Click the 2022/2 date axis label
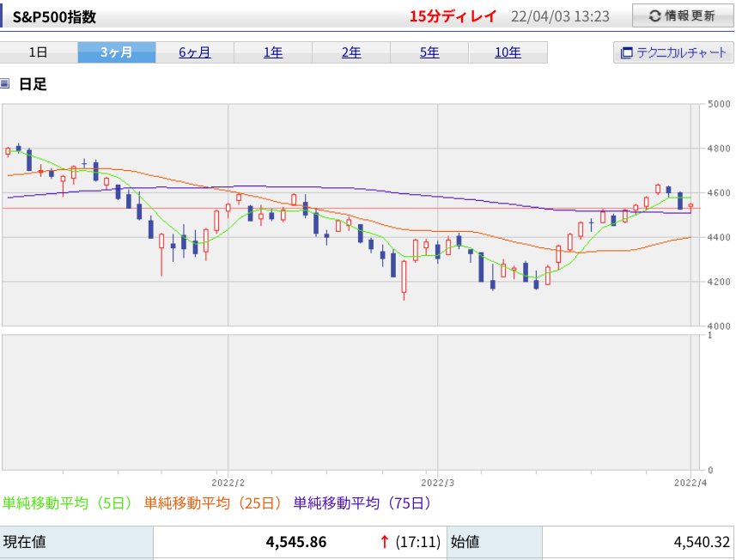Screen dimensions: 736x560 pyautogui.click(x=228, y=483)
